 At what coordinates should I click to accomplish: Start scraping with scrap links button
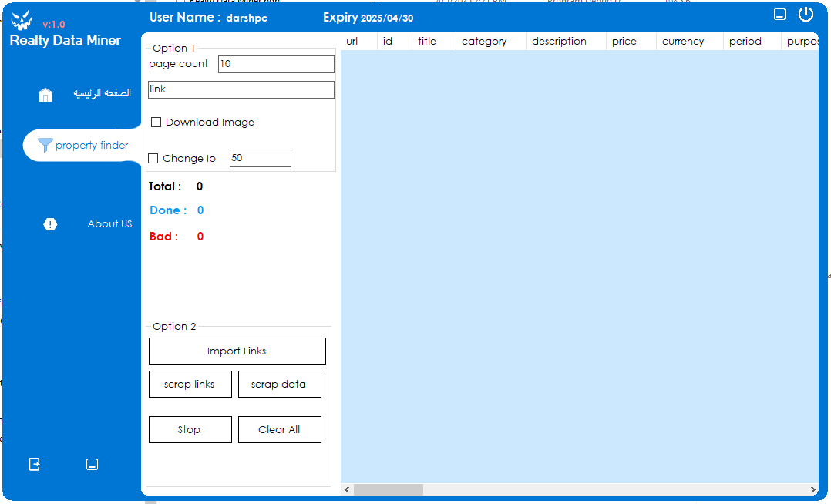coord(190,384)
